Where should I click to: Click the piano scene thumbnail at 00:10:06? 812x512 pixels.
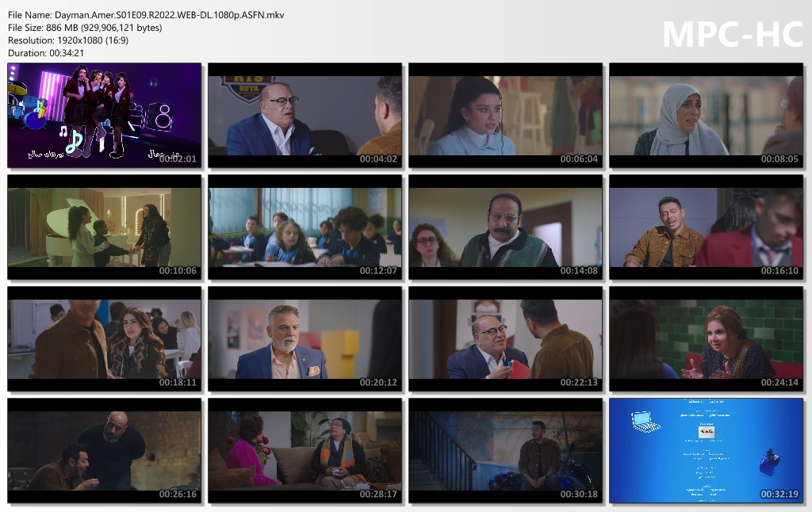[104, 227]
